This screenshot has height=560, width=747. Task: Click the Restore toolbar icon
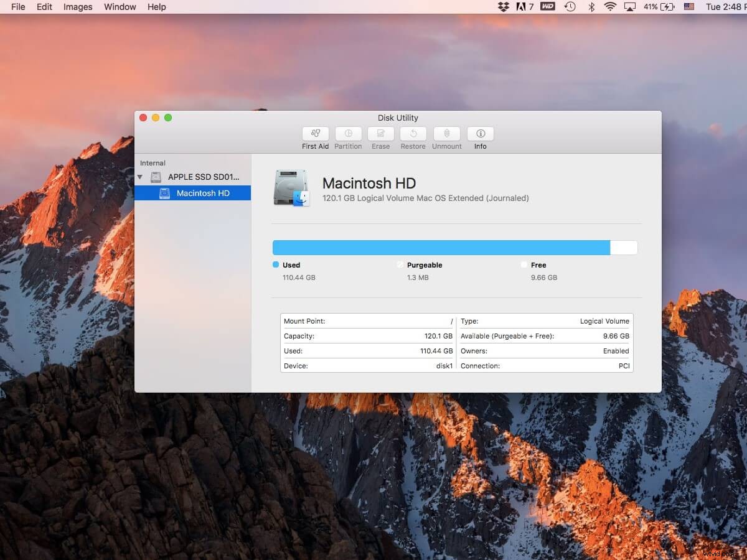tap(413, 137)
